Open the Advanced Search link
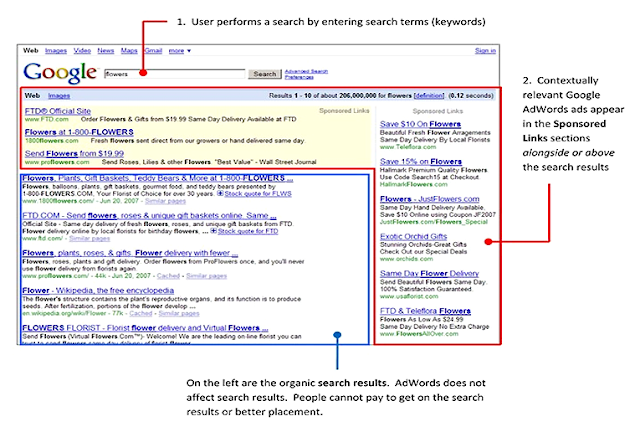The height and width of the screenshot is (432, 640). 306,71
